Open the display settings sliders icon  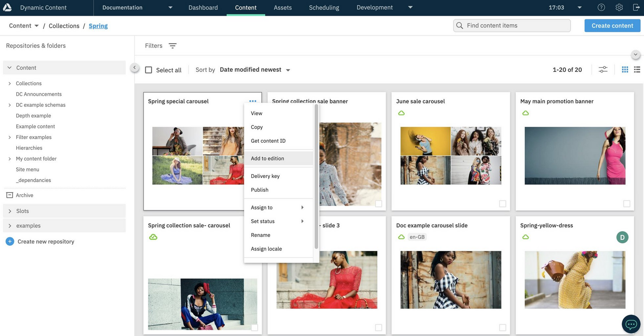(x=603, y=70)
